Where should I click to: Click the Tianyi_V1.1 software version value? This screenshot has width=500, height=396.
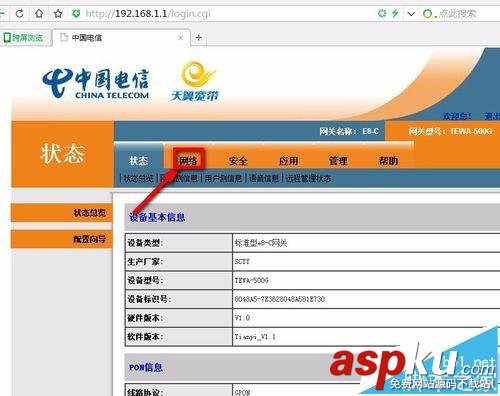pyautogui.click(x=255, y=337)
